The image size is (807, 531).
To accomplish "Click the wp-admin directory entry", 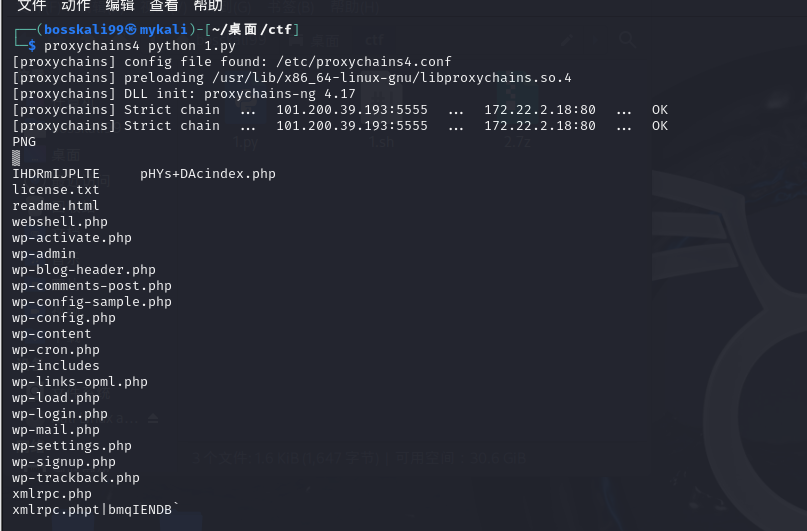I will (x=44, y=254).
